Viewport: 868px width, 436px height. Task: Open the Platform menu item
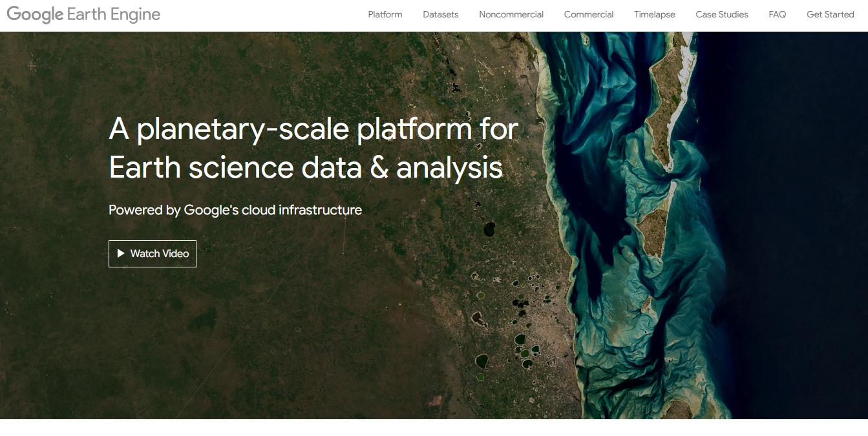pyautogui.click(x=385, y=14)
